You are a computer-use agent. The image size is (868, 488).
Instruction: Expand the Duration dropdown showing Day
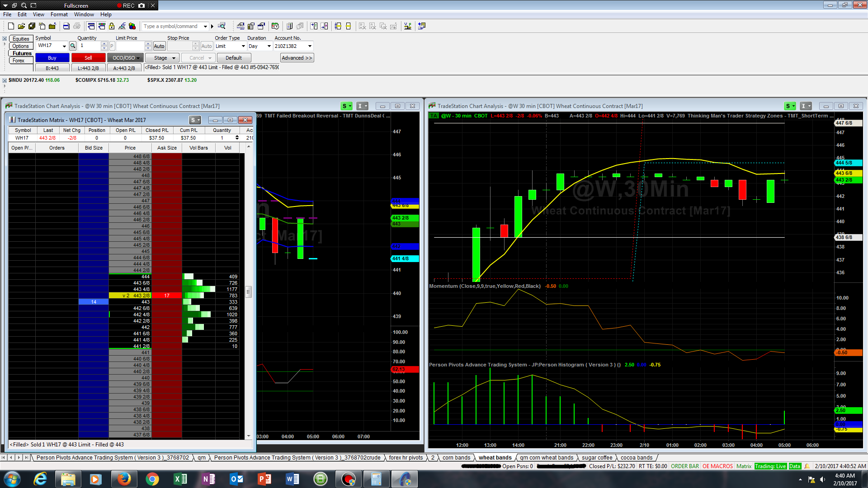(x=269, y=46)
